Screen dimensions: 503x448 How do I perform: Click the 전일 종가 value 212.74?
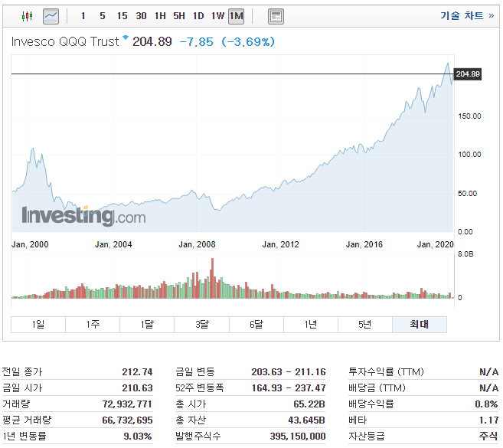(137, 372)
